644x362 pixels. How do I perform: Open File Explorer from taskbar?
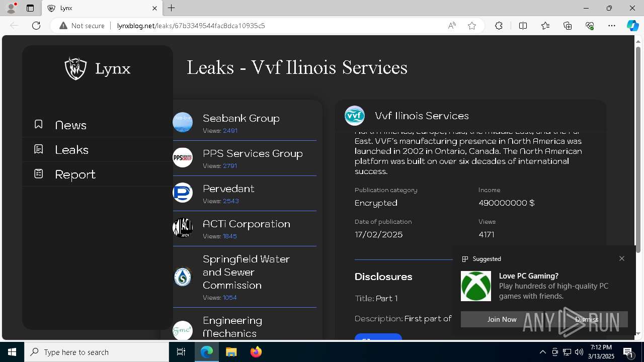(x=231, y=352)
